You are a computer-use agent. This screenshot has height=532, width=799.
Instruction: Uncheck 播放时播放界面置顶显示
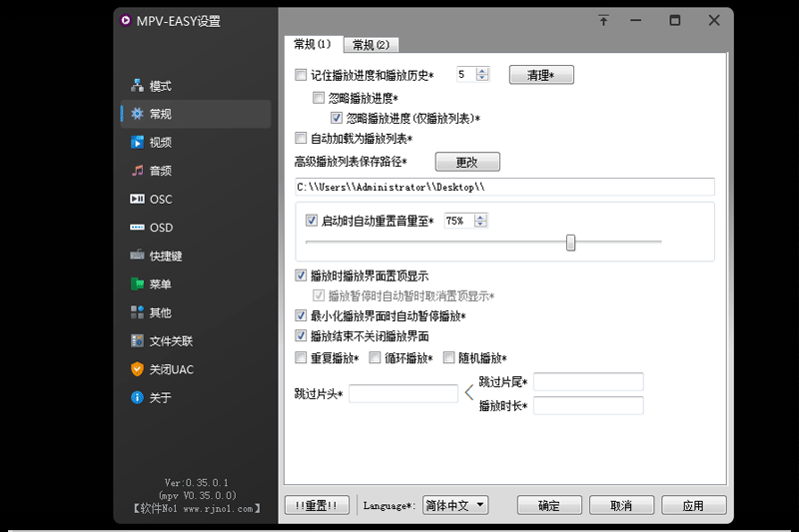tap(301, 275)
